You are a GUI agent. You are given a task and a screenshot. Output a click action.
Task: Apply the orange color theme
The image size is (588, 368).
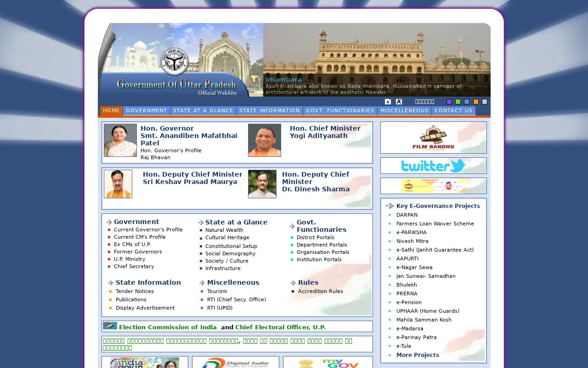[476, 102]
